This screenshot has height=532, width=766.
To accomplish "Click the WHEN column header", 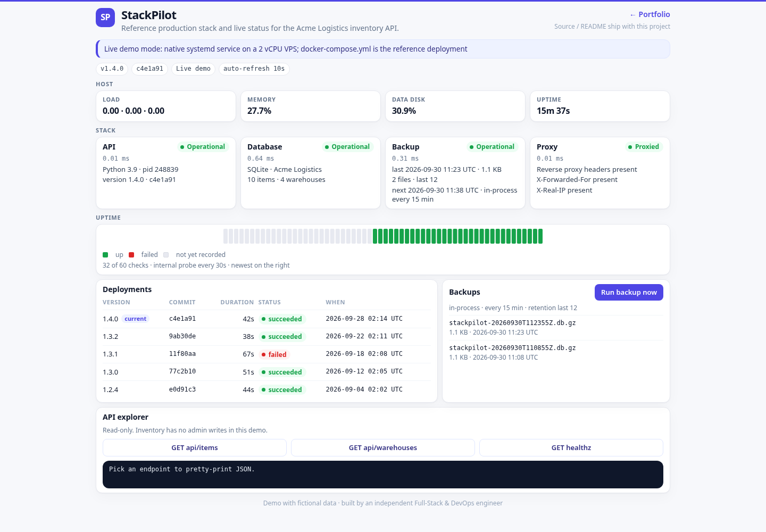I will [x=336, y=302].
